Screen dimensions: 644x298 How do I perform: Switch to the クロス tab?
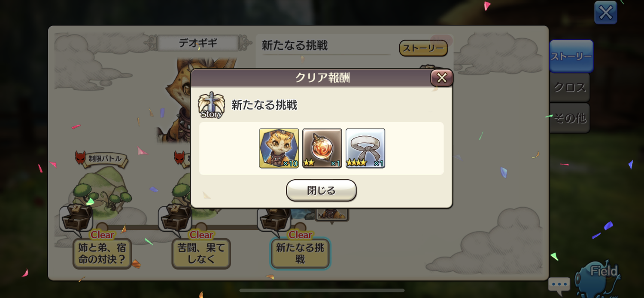click(570, 87)
